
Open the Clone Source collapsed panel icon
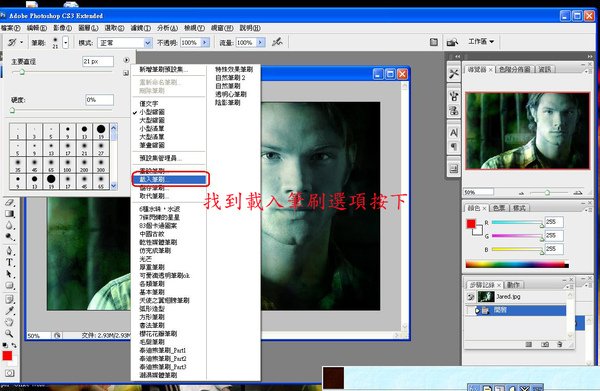(x=454, y=111)
